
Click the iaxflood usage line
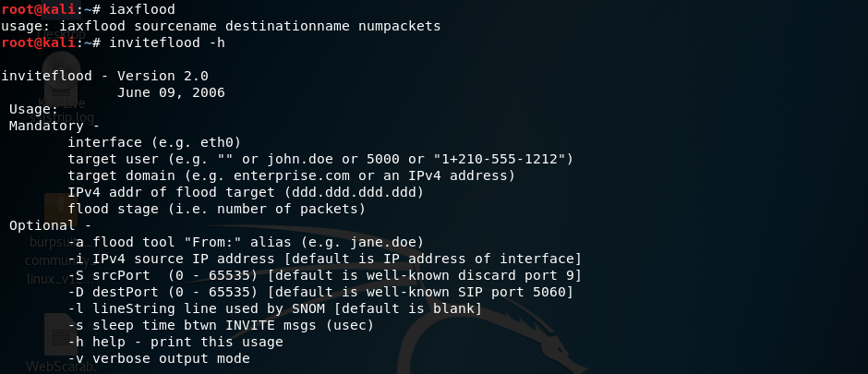coord(221,26)
